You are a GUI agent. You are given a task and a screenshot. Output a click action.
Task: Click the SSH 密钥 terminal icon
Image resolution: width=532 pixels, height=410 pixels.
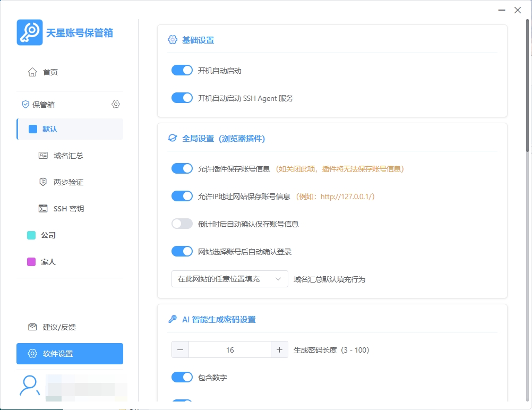[x=44, y=209]
